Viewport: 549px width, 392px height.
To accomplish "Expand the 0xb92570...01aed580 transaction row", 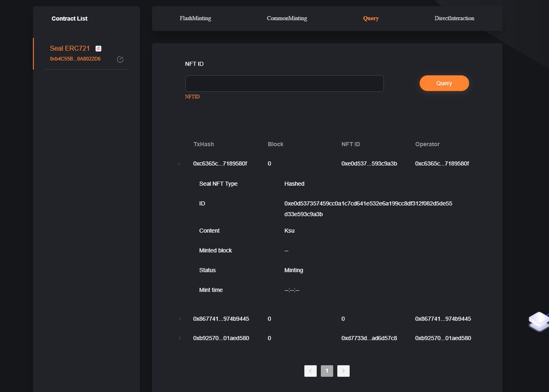I will point(179,338).
